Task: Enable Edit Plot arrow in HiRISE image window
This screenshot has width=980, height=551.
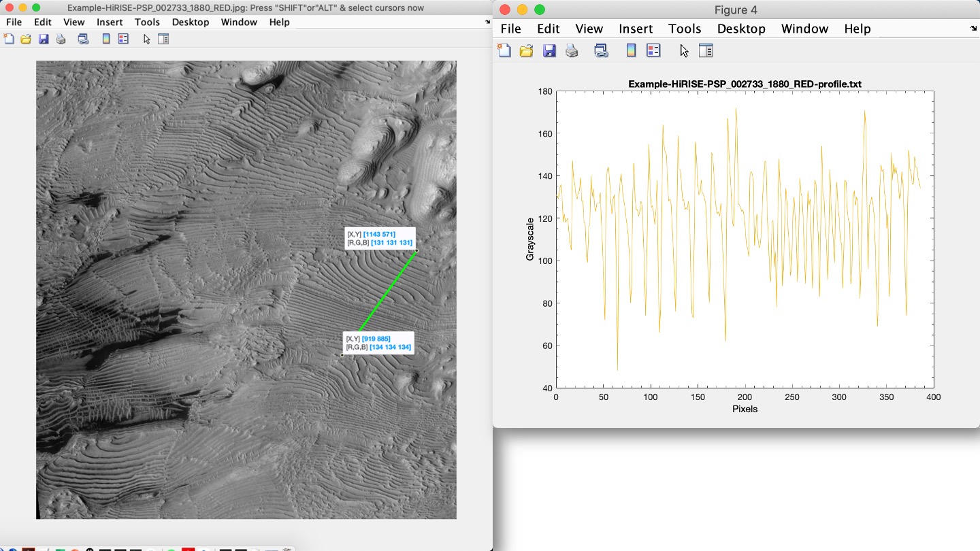Action: tap(146, 39)
